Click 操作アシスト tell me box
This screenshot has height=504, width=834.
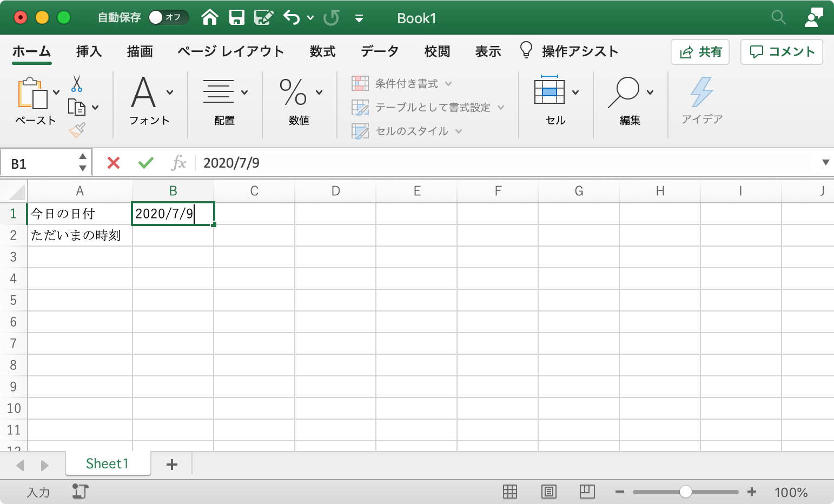tap(569, 51)
